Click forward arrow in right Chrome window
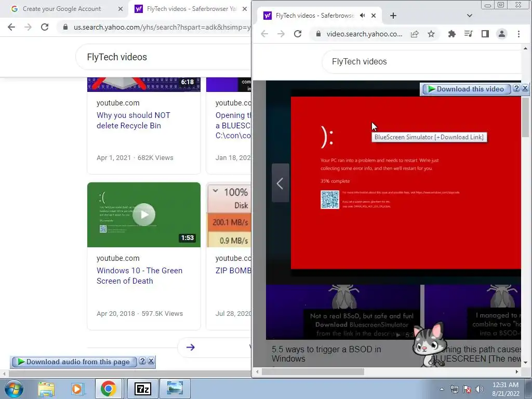 (281, 34)
